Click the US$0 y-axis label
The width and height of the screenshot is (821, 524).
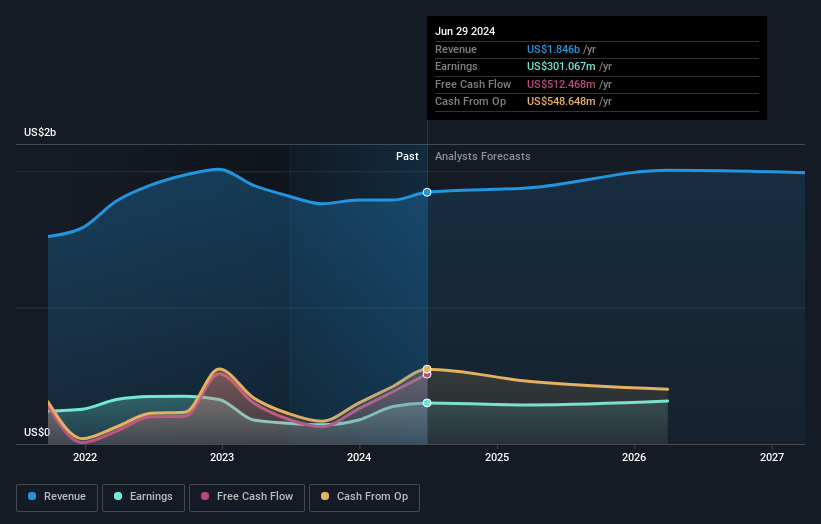pyautogui.click(x=37, y=432)
